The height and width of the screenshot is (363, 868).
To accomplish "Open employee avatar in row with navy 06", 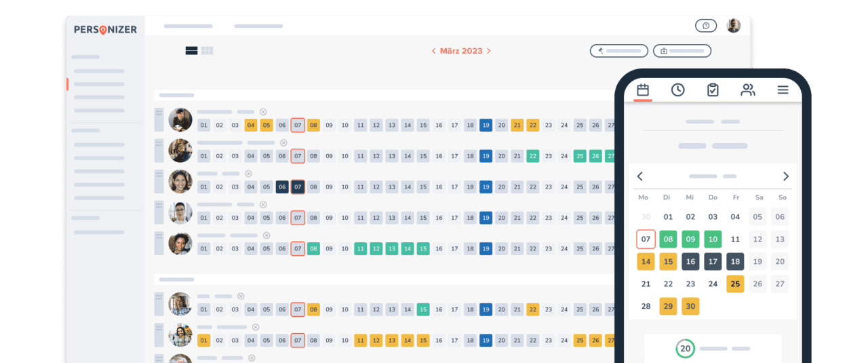I will (x=180, y=181).
